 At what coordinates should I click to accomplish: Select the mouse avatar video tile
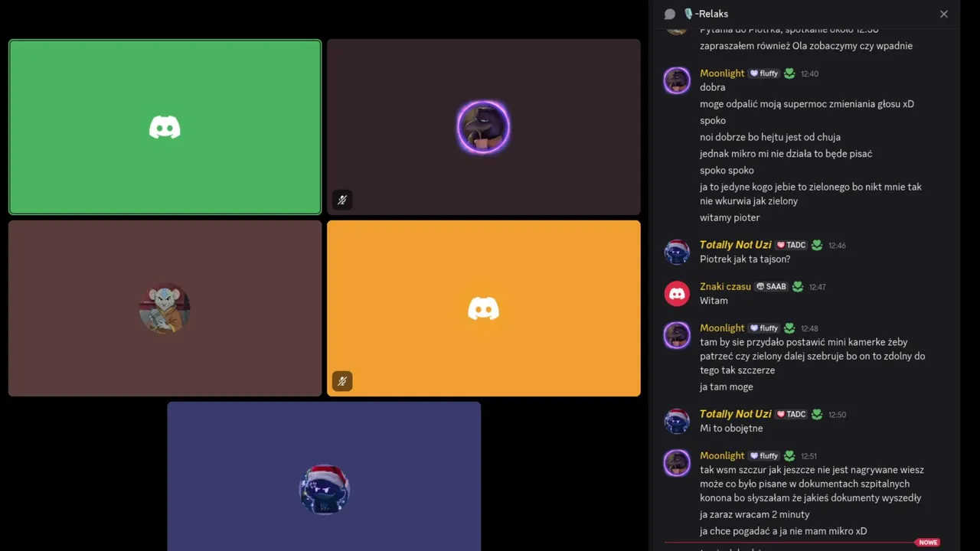pos(165,308)
